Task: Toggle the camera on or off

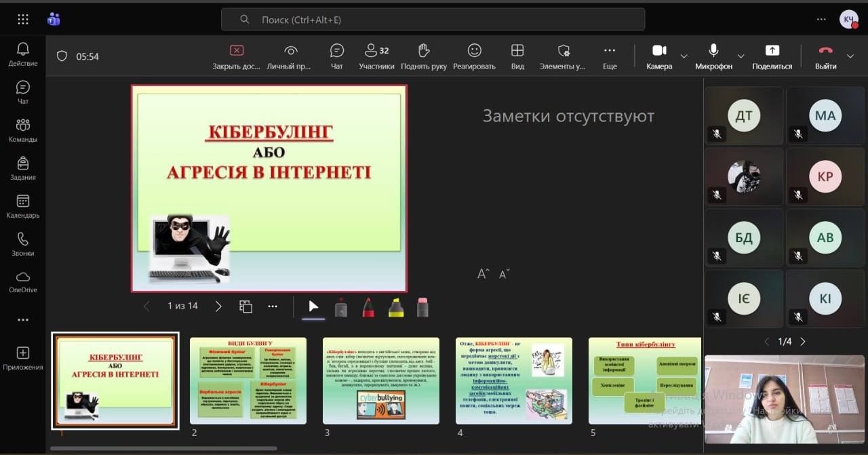Action: (659, 51)
